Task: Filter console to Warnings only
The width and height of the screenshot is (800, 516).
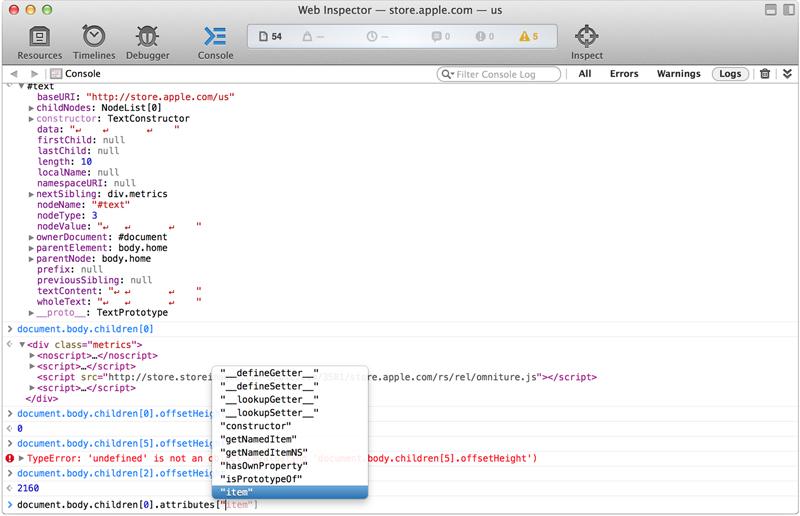Action: click(x=679, y=73)
